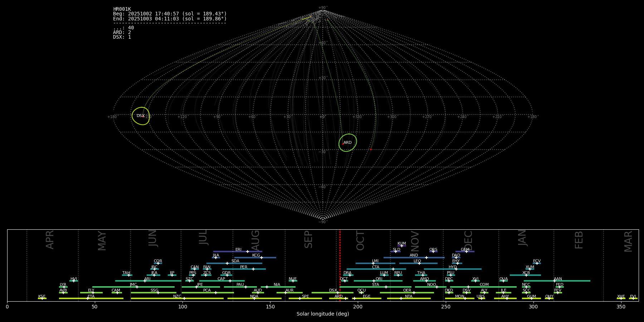Click the ARD radiant circle on the sky map
The image size is (644, 322).
point(348,143)
